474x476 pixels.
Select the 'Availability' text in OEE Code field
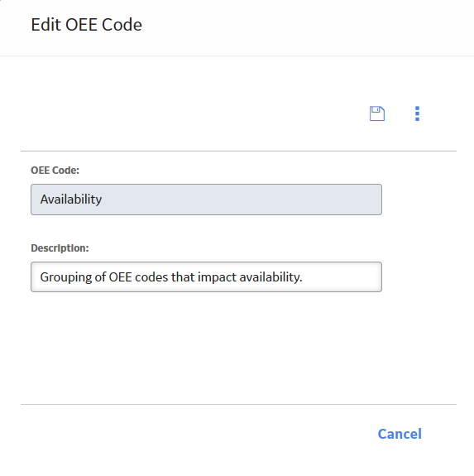click(71, 200)
